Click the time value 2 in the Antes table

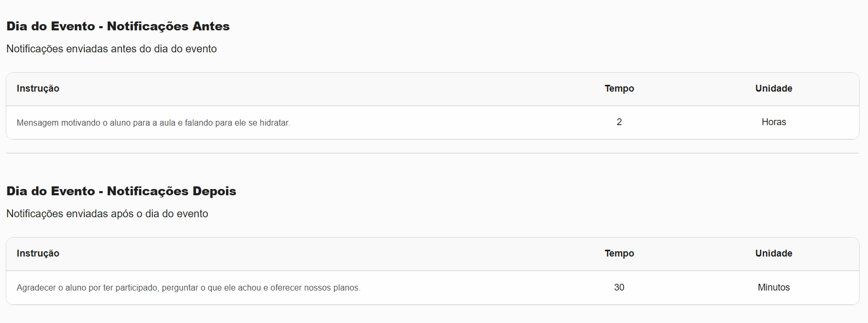pos(619,122)
